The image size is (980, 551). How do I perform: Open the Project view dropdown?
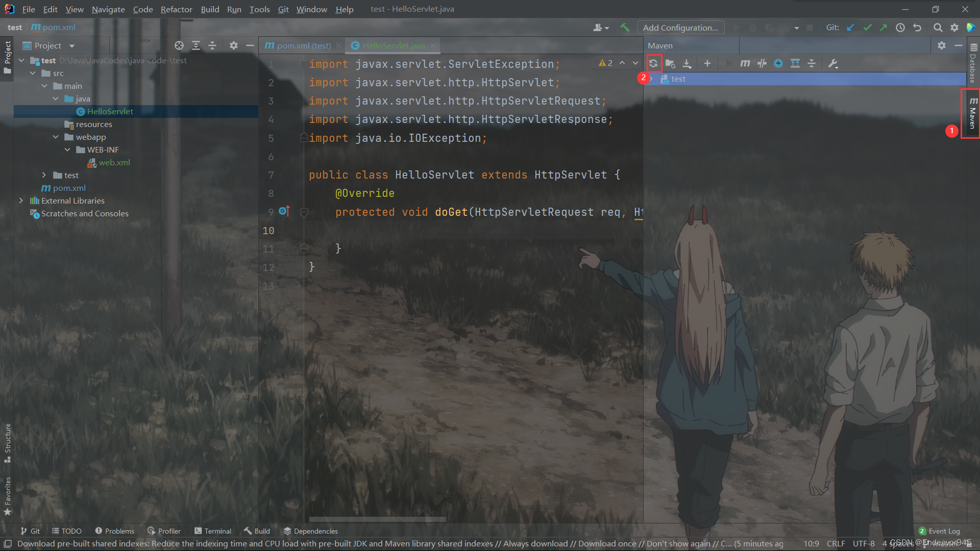[72, 46]
